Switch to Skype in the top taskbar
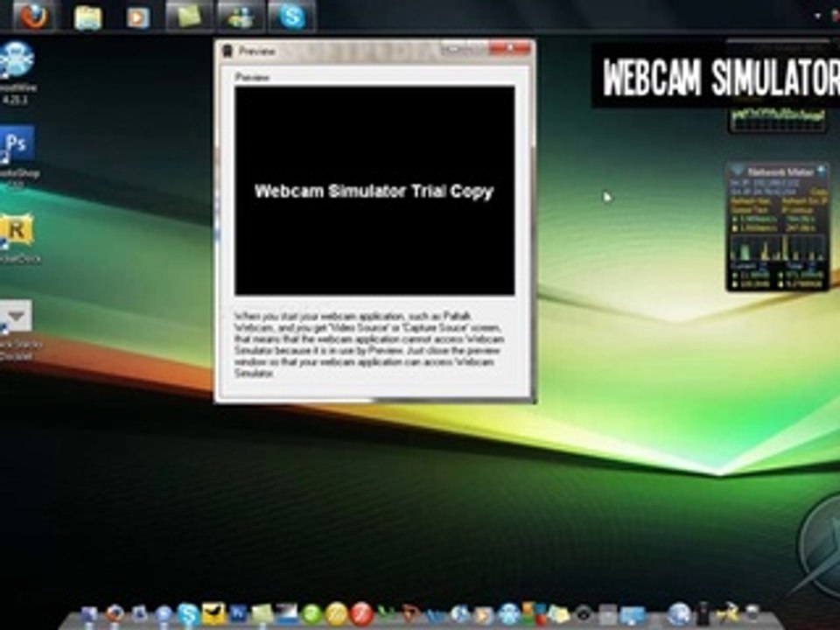This screenshot has height=630, width=840. pyautogui.click(x=291, y=16)
